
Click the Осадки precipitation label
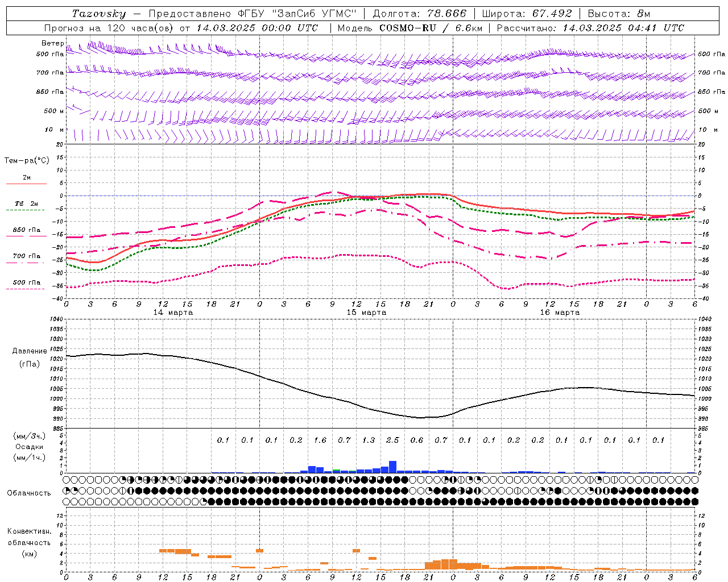pos(30,447)
